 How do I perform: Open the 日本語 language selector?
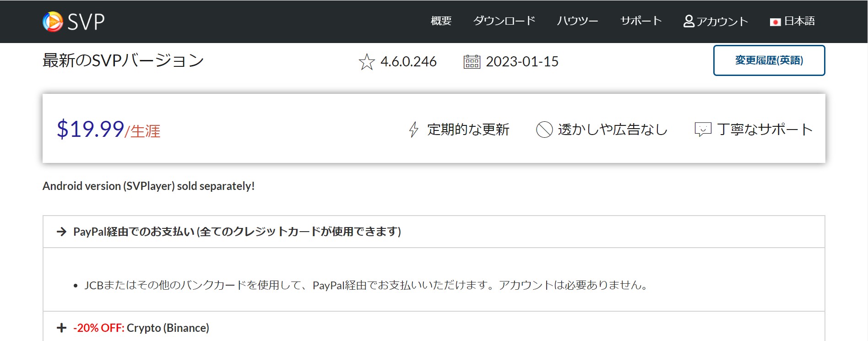point(792,21)
